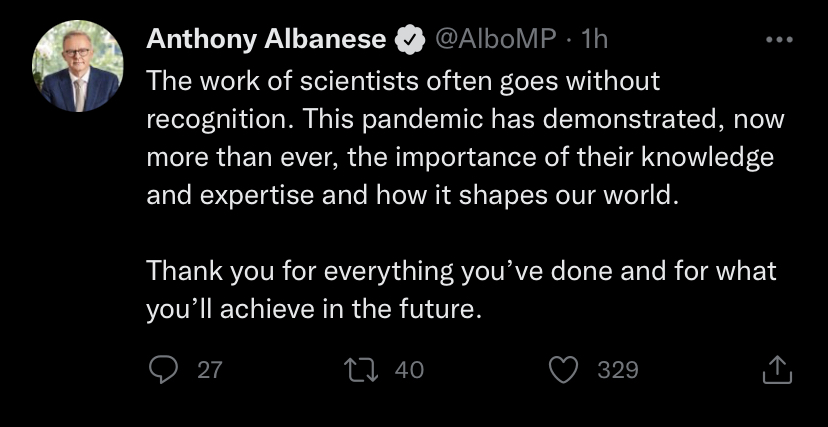Open the three-dot more options menu
Image resolution: width=828 pixels, height=427 pixels.
[x=777, y=40]
